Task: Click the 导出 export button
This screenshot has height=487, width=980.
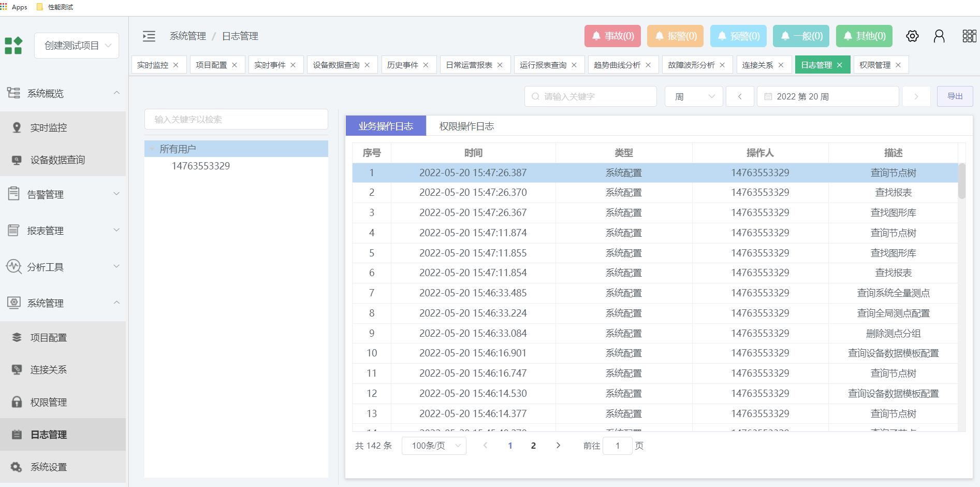Action: point(955,96)
